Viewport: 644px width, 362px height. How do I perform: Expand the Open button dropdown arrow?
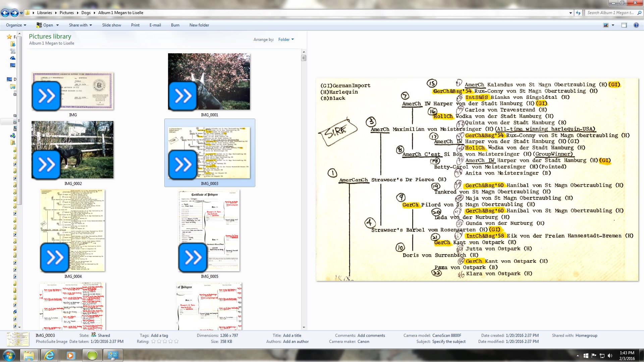coord(57,25)
